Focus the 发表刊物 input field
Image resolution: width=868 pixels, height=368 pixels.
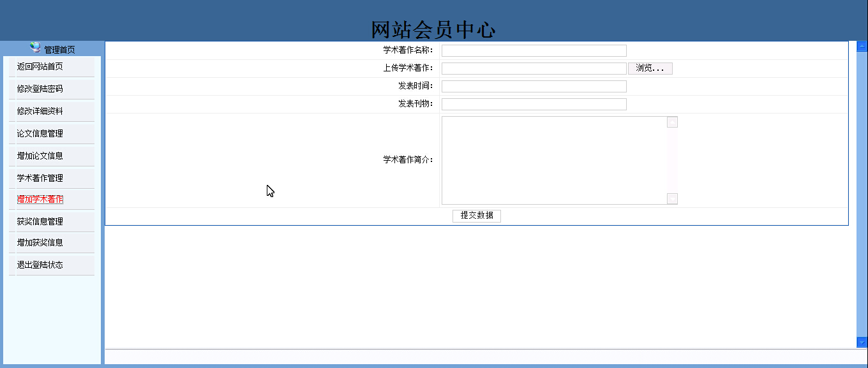[534, 104]
